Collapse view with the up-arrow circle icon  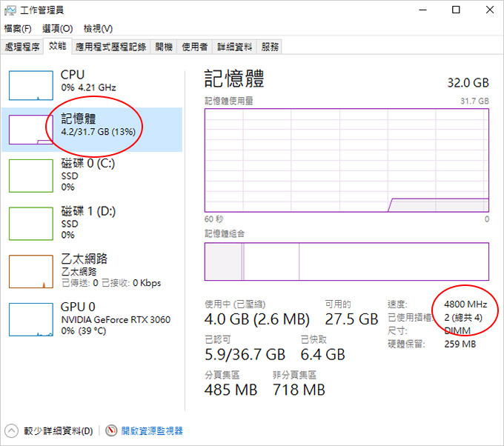[12, 431]
